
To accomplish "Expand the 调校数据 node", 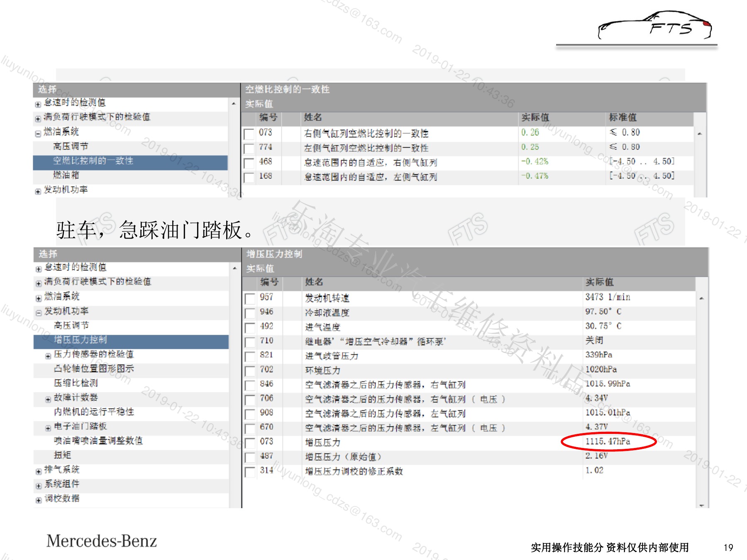I will [x=39, y=501].
